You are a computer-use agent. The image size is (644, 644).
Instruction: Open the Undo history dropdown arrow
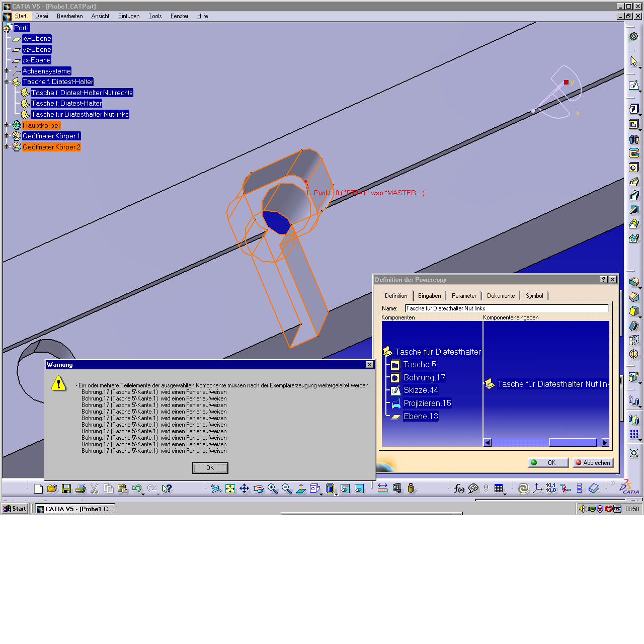143,494
